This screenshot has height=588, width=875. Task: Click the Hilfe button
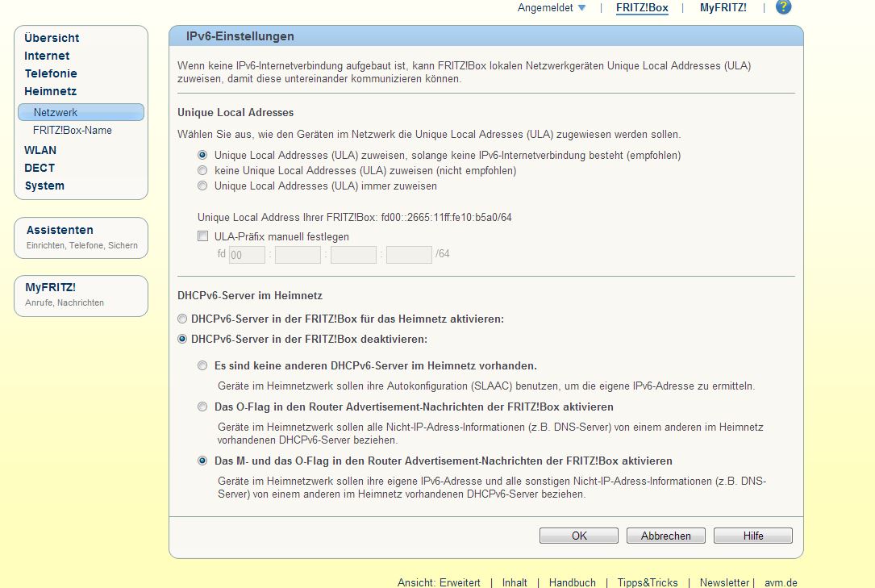(752, 536)
